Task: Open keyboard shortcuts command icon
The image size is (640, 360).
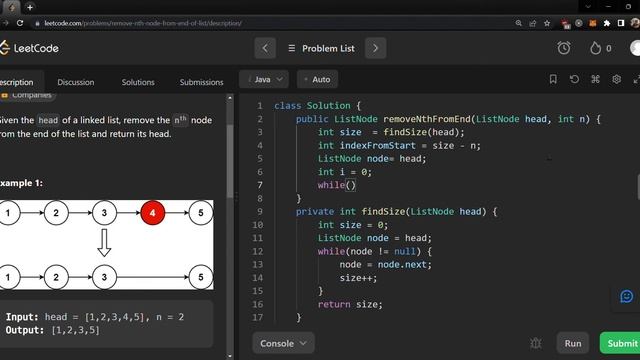Action: point(596,79)
